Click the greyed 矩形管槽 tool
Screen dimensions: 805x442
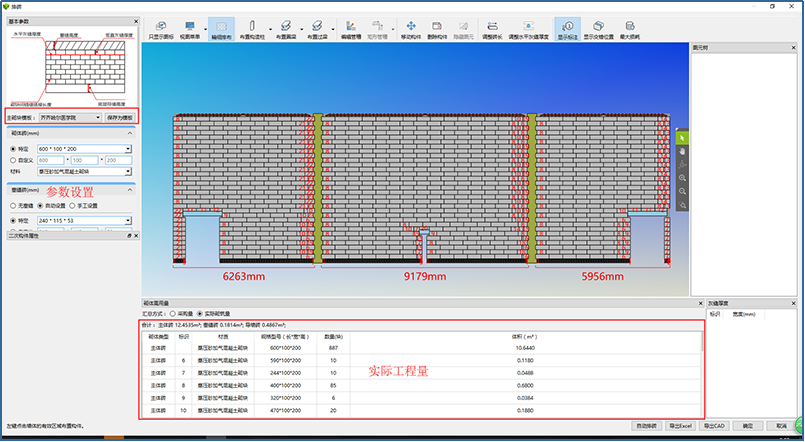pyautogui.click(x=377, y=29)
